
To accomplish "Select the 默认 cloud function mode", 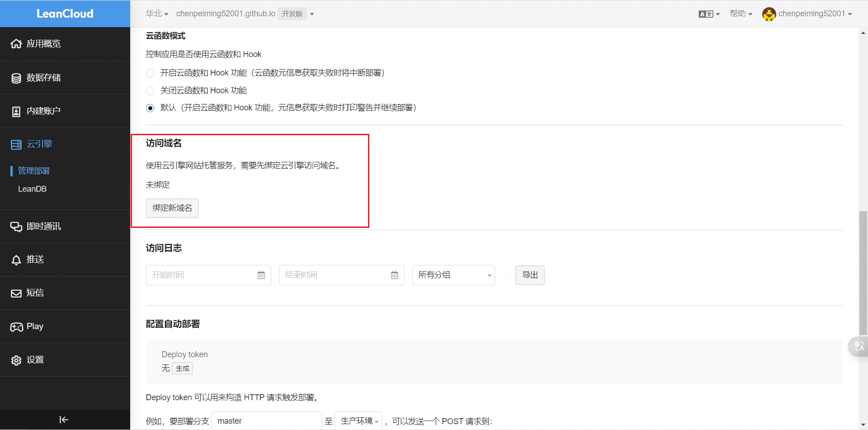I will coord(150,108).
